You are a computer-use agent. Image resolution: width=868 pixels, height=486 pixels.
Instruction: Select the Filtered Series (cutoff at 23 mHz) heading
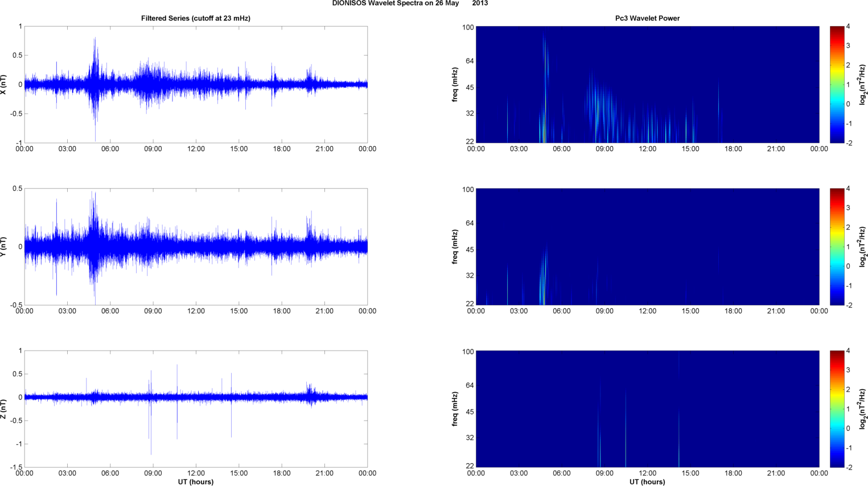[196, 18]
